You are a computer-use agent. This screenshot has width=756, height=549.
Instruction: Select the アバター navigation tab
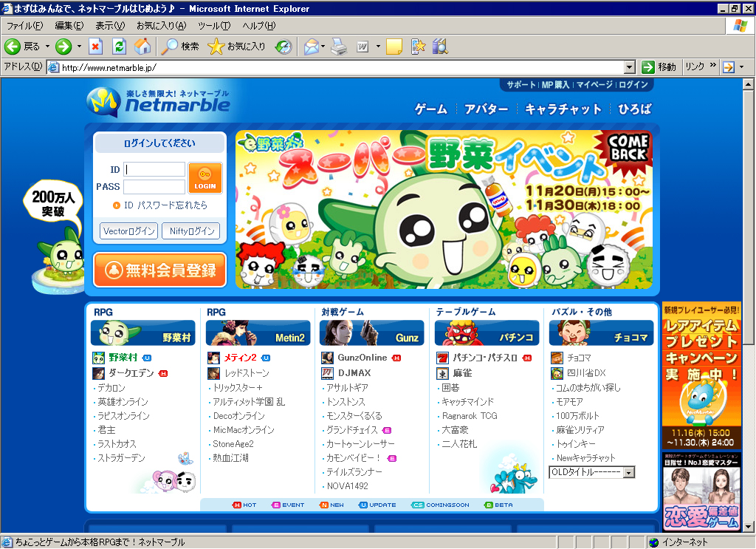[x=486, y=109]
